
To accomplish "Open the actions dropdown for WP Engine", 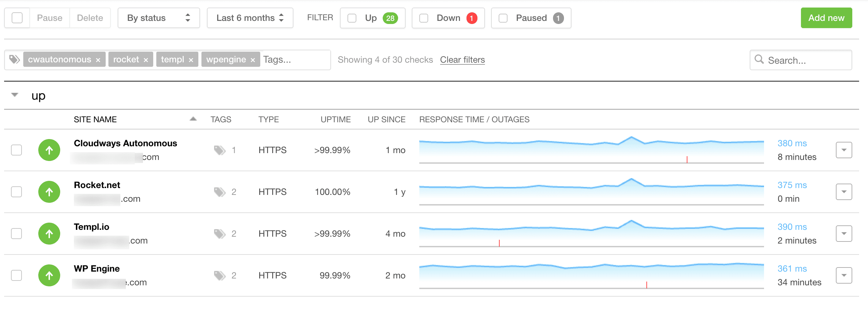I will (844, 275).
